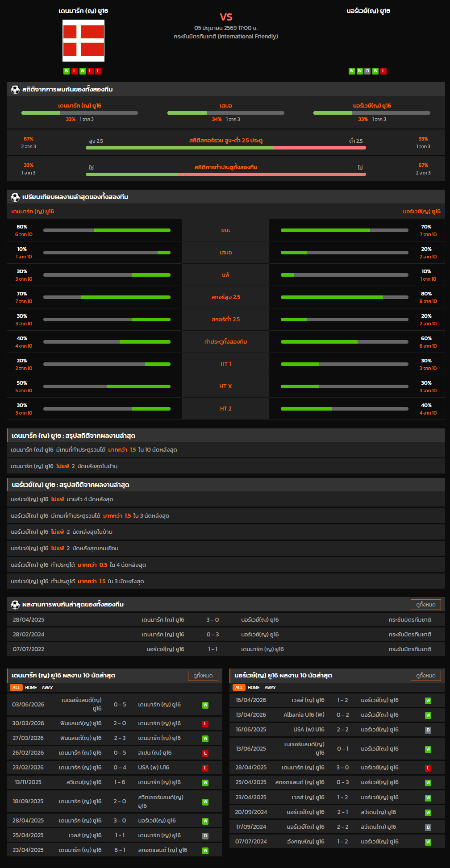This screenshot has height=868, width=450.
Task: Click last L form badge under Denmark logo
Action: [x=99, y=71]
